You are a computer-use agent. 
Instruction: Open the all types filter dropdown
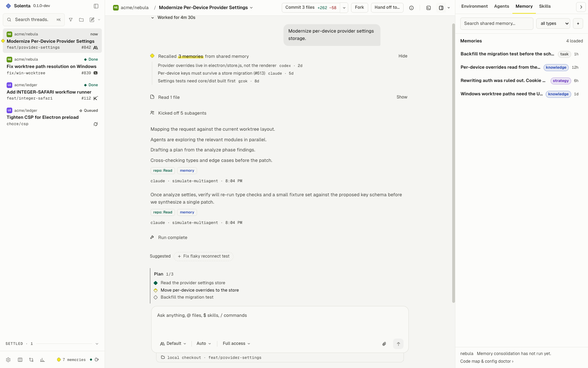pos(553,23)
